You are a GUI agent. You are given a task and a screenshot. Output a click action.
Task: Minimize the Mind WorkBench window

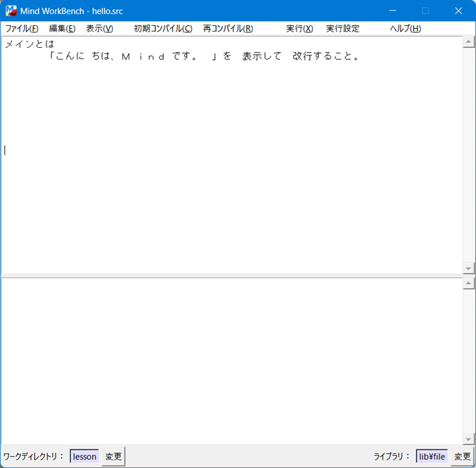[x=393, y=11]
